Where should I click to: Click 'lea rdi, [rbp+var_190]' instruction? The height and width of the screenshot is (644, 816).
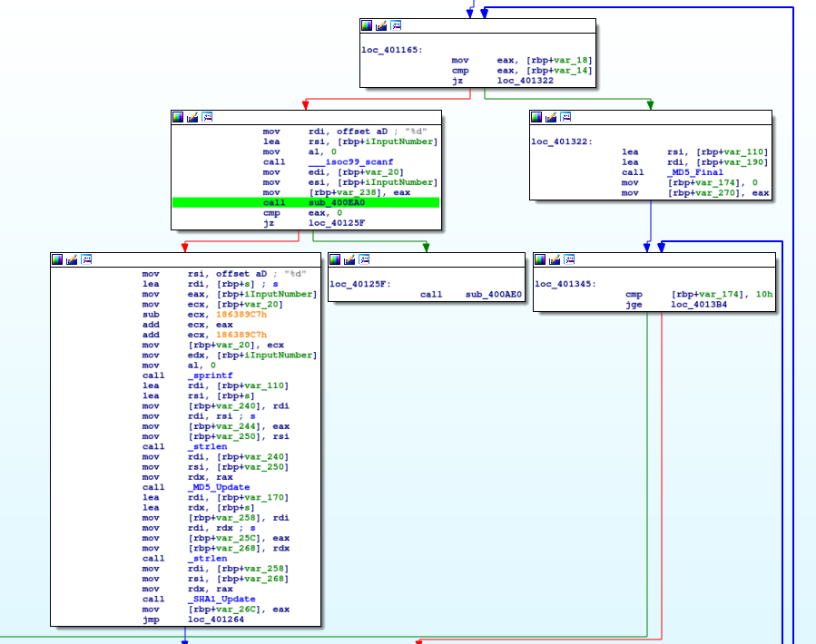coord(695,162)
